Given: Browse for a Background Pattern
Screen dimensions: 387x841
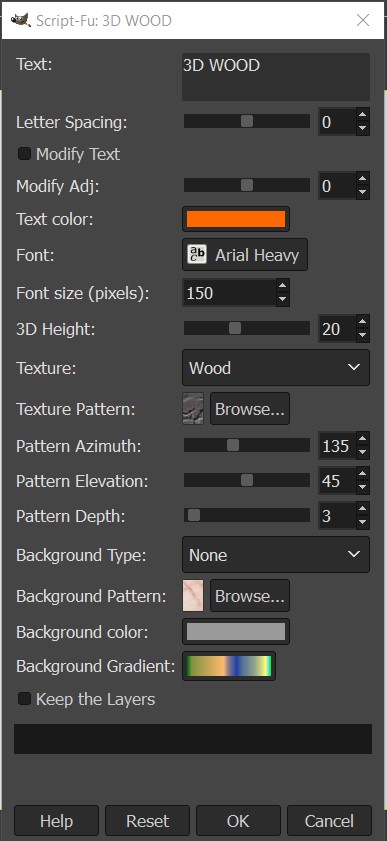Looking at the screenshot, I should coord(250,595).
